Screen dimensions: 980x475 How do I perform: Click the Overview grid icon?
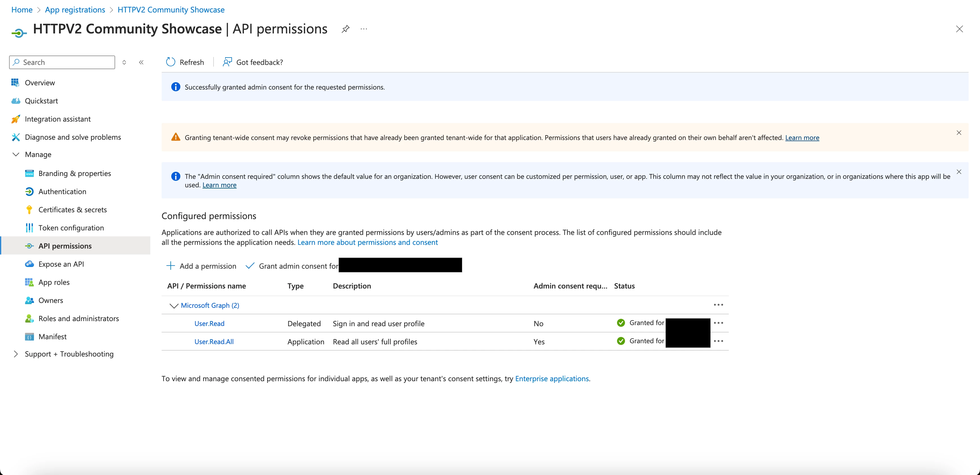[15, 82]
